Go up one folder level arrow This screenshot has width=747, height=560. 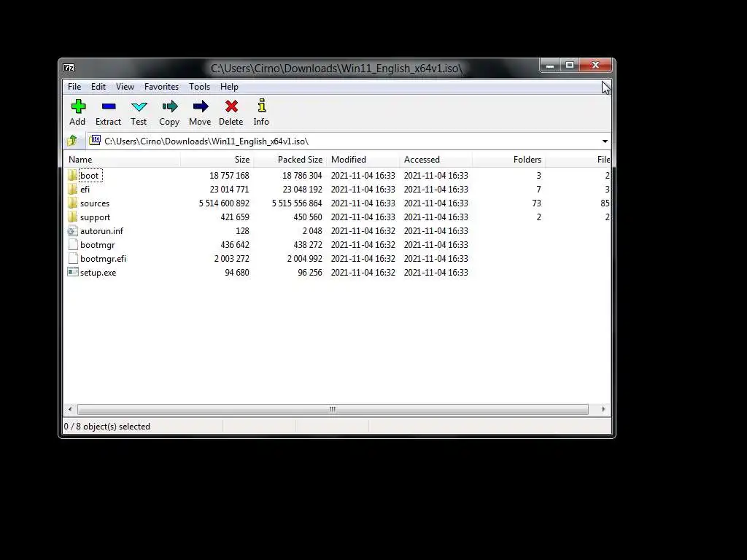[72, 141]
